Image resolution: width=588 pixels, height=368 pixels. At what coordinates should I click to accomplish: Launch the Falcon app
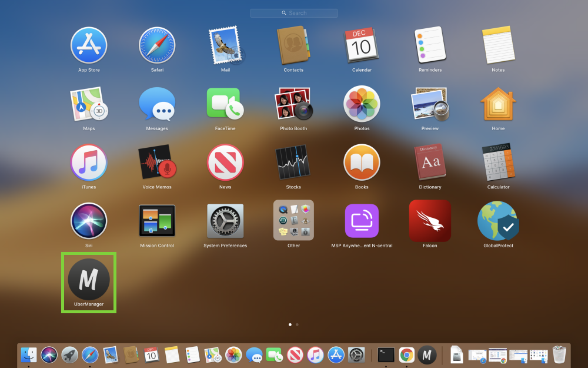(x=430, y=221)
